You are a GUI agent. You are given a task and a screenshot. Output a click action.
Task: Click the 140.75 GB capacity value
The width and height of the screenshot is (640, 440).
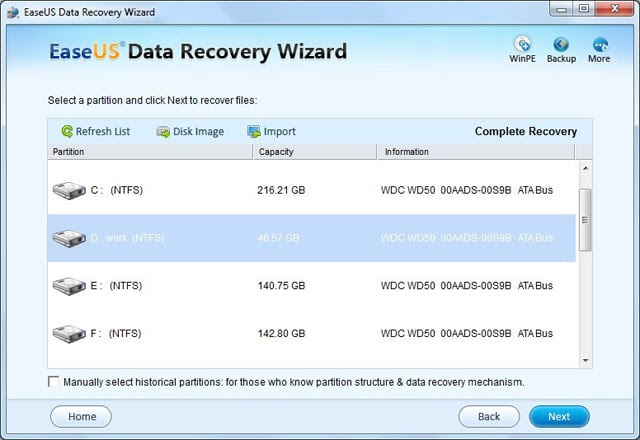pos(281,286)
